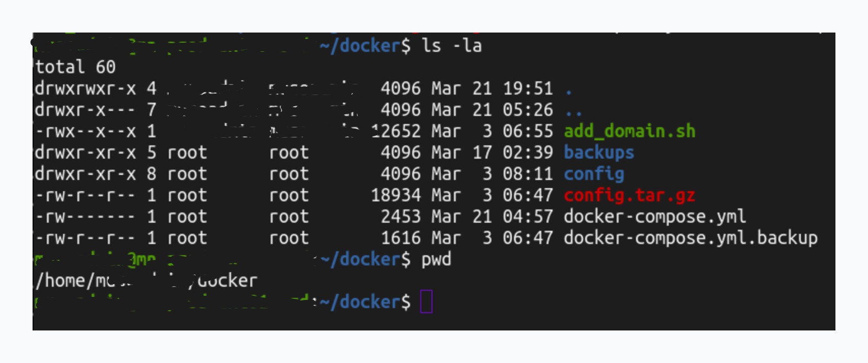The image size is (868, 363).
Task: Click the 04:57 timestamp
Action: pyautogui.click(x=528, y=217)
